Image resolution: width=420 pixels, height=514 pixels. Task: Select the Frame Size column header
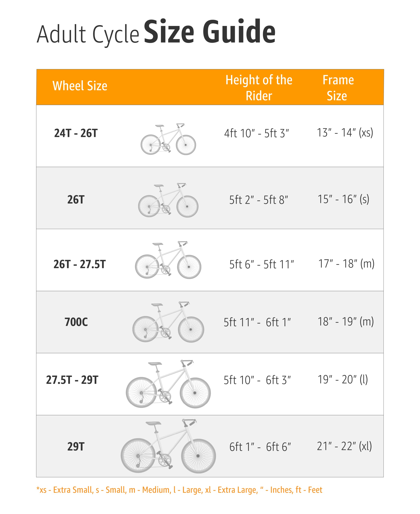(x=338, y=88)
